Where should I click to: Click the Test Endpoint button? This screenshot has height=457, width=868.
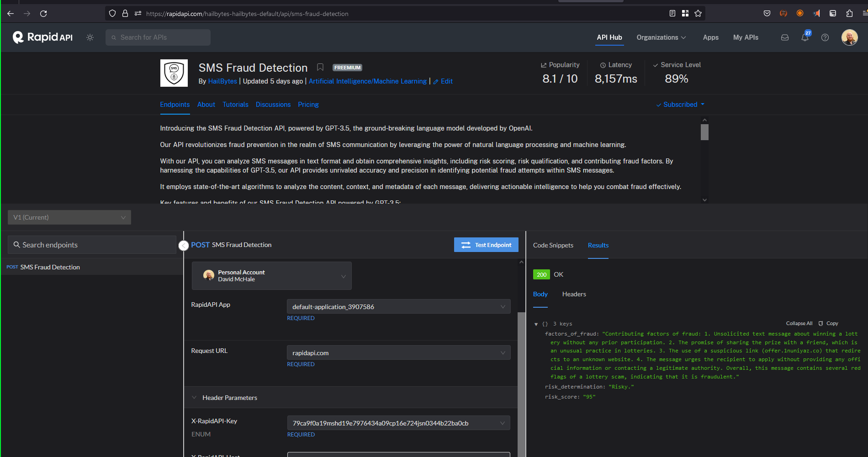pos(486,245)
